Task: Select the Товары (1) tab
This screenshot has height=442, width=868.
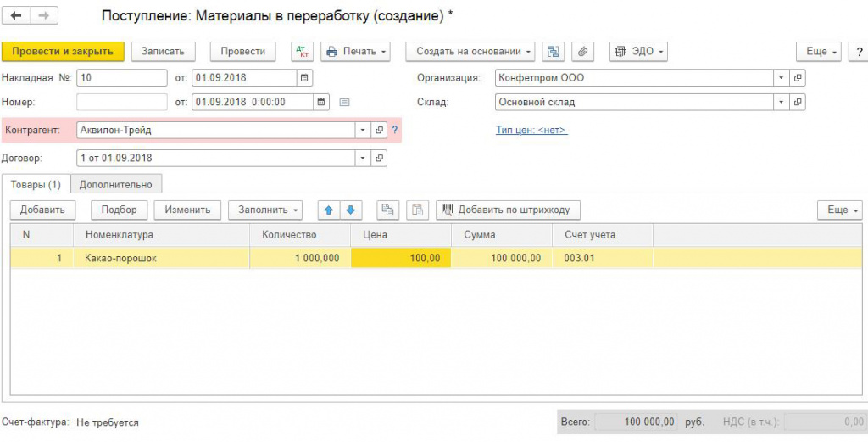Action: 36,184
